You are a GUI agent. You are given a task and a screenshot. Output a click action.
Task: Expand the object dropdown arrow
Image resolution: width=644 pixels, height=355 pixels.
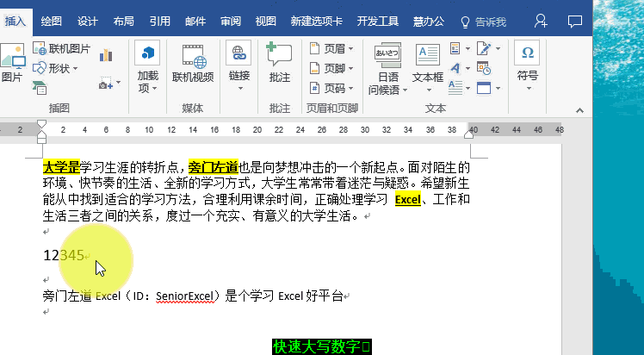498,88
